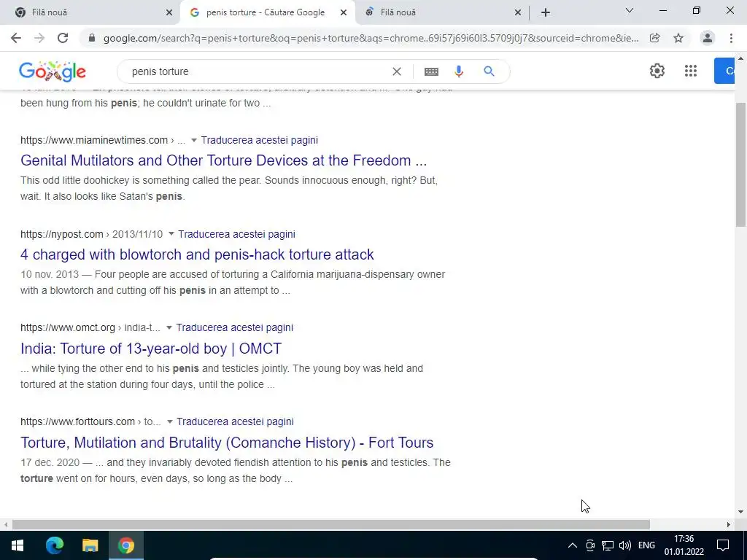
Task: Open the clock showing 17:36
Action: coord(684,545)
